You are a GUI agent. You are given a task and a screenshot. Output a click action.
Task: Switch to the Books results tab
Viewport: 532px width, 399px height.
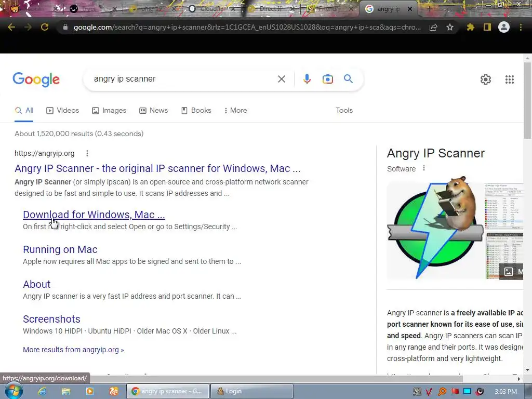click(x=196, y=110)
